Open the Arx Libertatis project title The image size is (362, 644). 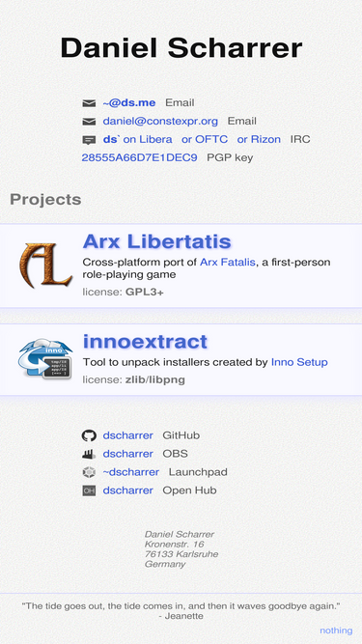point(156,241)
